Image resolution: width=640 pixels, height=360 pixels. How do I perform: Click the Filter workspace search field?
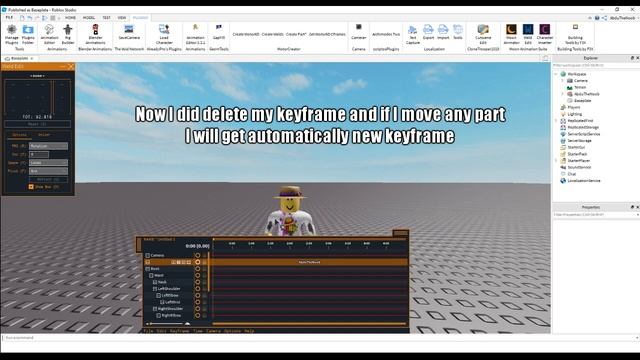(x=594, y=65)
